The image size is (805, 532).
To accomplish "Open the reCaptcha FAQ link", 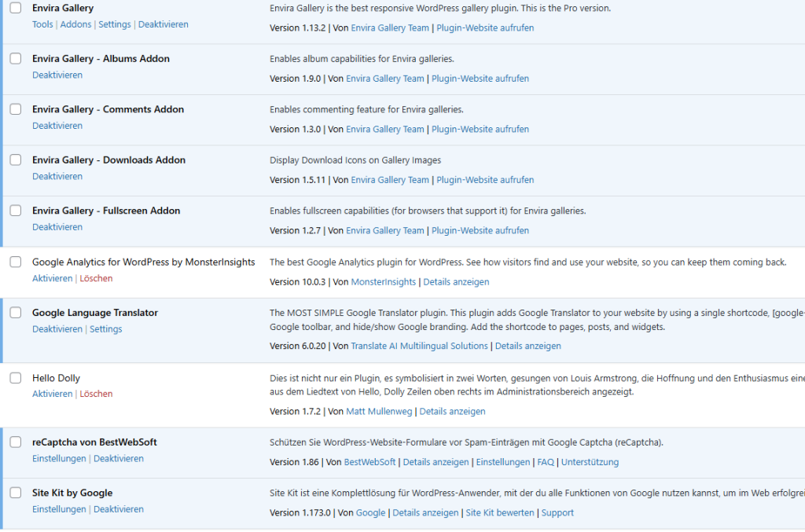I will point(546,462).
